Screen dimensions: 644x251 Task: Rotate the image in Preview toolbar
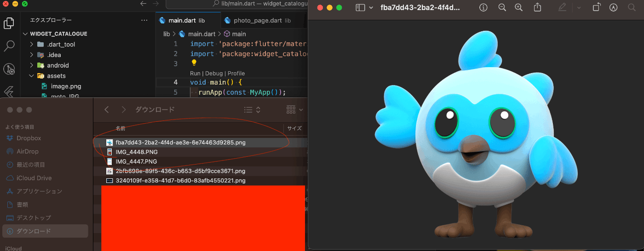(x=596, y=7)
